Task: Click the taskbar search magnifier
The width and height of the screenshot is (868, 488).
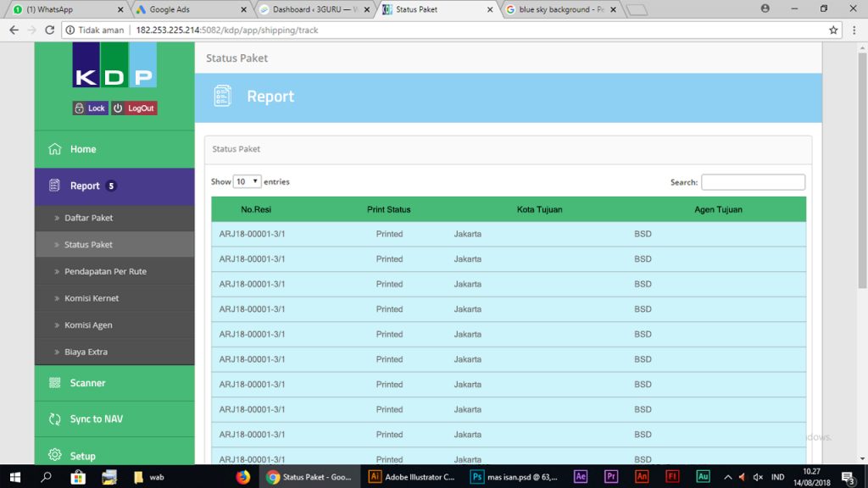Action: click(x=46, y=476)
